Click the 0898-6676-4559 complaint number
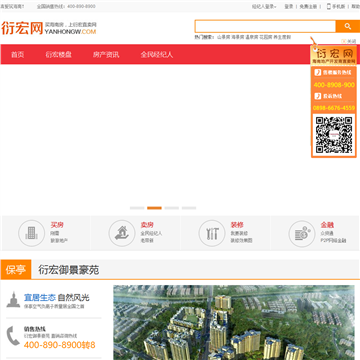Screen dimensions: 360x360 pyautogui.click(x=334, y=108)
